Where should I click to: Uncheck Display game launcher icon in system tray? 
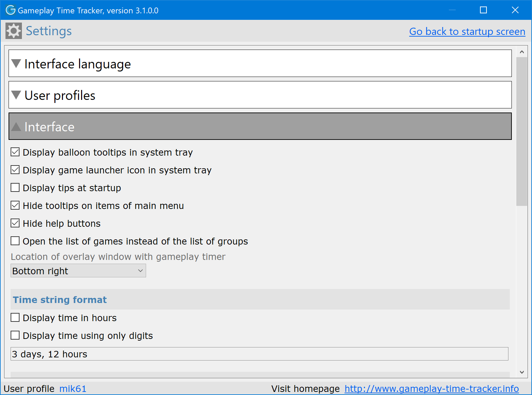[15, 170]
